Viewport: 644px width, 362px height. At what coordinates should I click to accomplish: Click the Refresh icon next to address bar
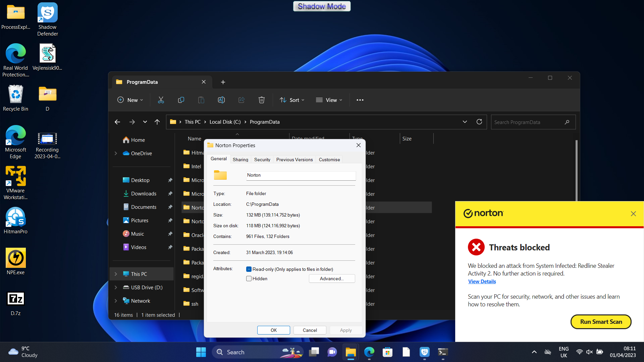click(x=479, y=122)
